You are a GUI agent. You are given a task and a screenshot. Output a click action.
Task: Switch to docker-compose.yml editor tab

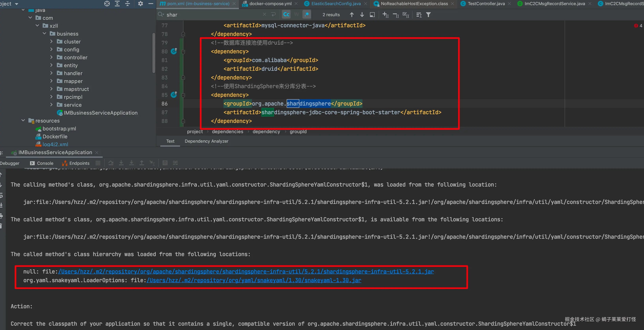pos(270,4)
